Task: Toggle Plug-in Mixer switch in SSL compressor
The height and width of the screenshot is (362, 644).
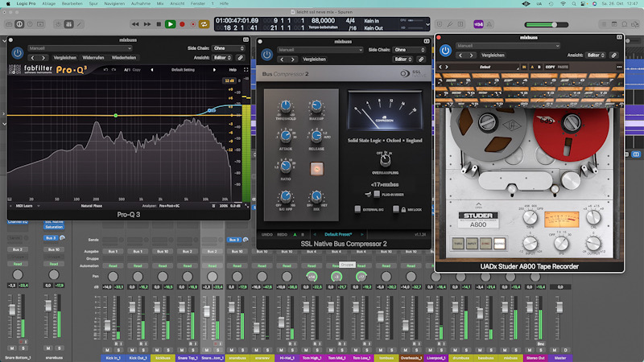Action: point(377,195)
